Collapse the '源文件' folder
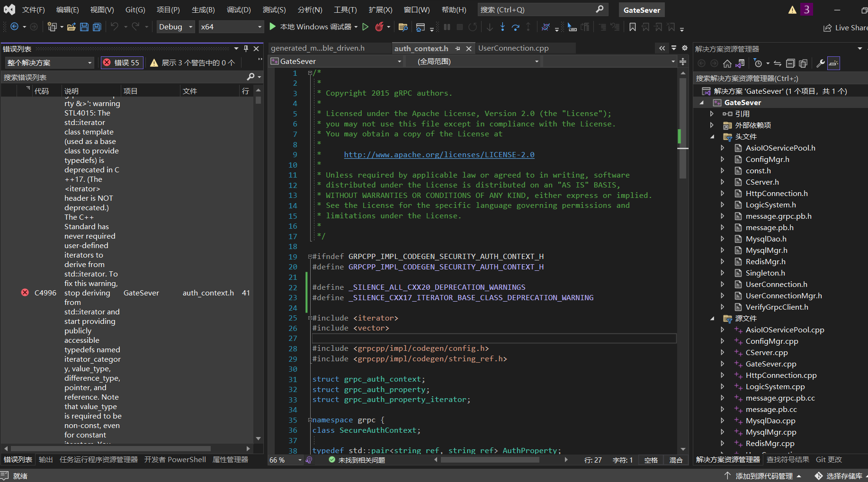This screenshot has height=482, width=868. (712, 318)
